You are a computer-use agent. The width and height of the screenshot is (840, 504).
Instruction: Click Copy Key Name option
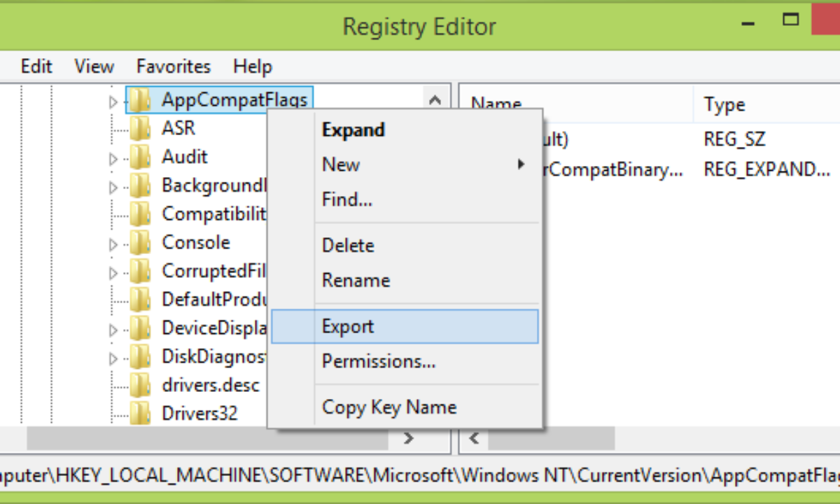click(x=388, y=407)
